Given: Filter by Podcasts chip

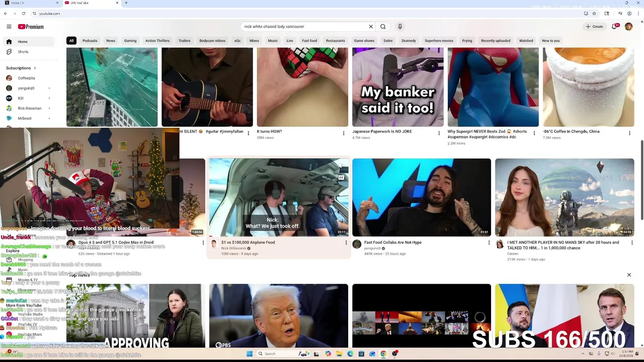Looking at the screenshot, I should click(90, 41).
